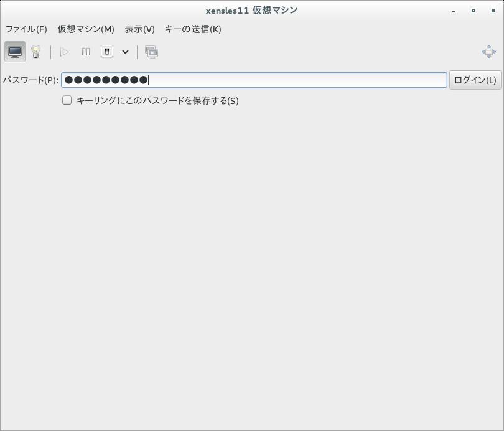The height and width of the screenshot is (431, 504).
Task: Click the Shut down power icon
Action: click(107, 52)
